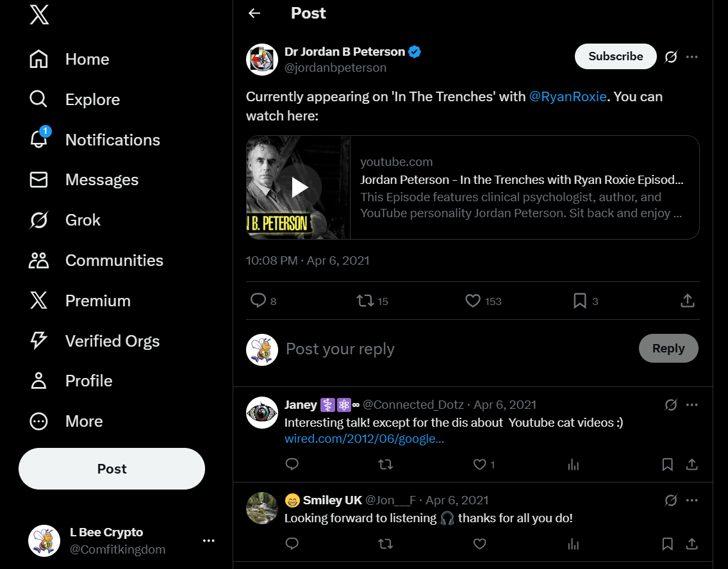
Task: Expand the More menu in the sidebar
Action: point(39,421)
